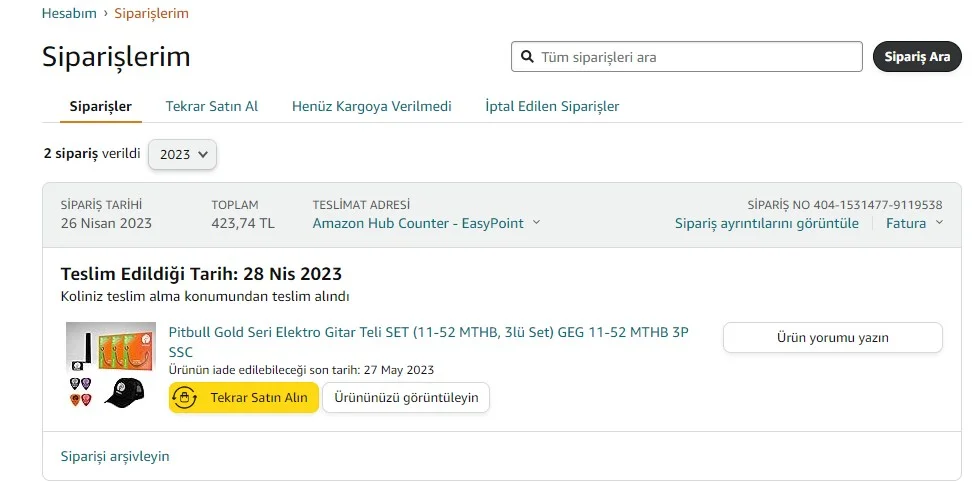
Task: Click the magnifier icon in the search box
Action: pos(526,57)
